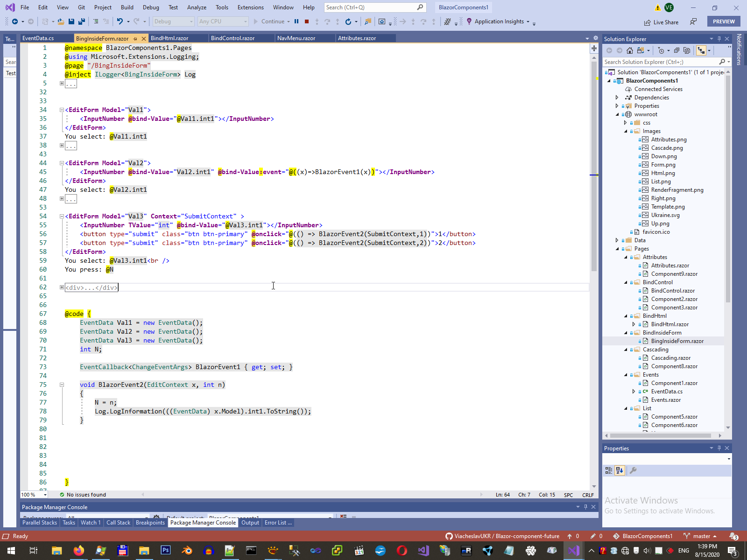Close the BingInsideForm.razor tab

pos(144,39)
